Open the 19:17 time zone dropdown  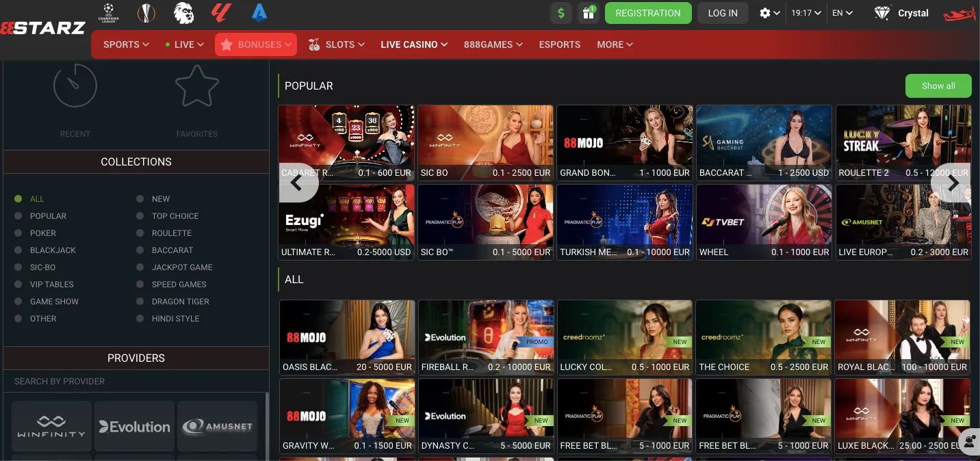point(806,13)
